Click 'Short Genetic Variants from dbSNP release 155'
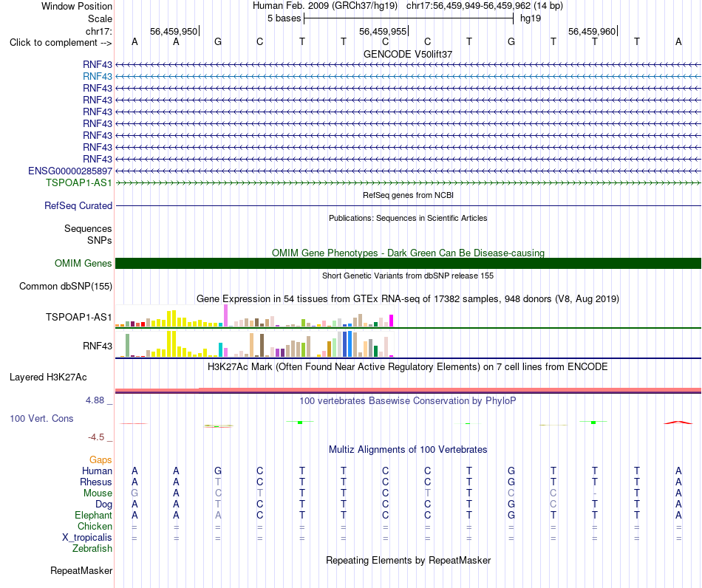Viewport: 702px width, 588px height. coord(408,276)
